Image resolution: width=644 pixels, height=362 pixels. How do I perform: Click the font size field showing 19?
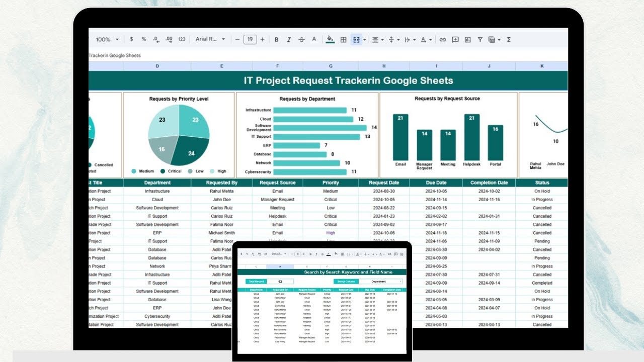tap(250, 39)
